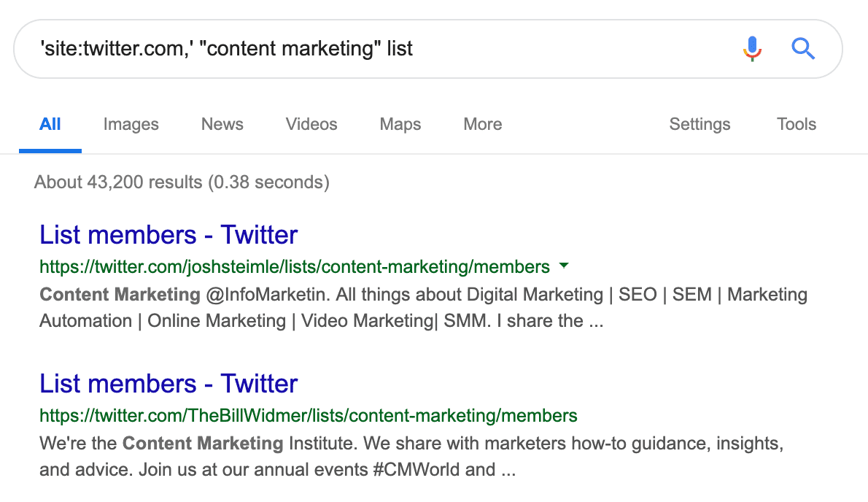Focus the search query input field
This screenshot has width=868, height=502.
(x=365, y=49)
